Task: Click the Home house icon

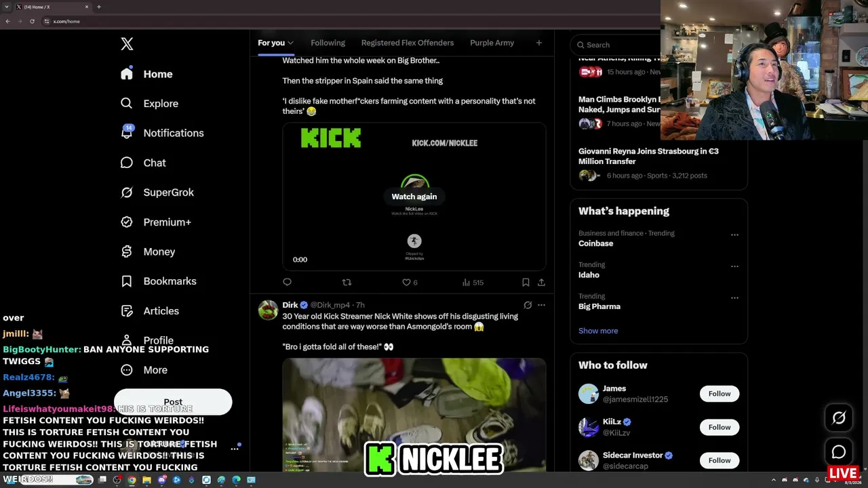Action: coord(127,74)
